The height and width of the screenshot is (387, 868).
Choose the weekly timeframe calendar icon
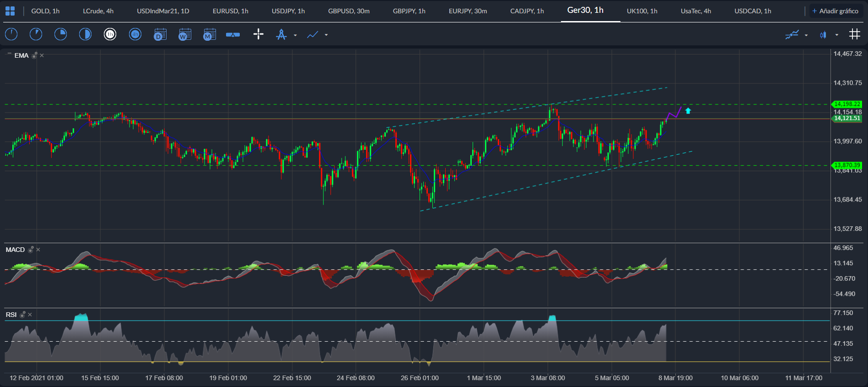click(x=184, y=34)
